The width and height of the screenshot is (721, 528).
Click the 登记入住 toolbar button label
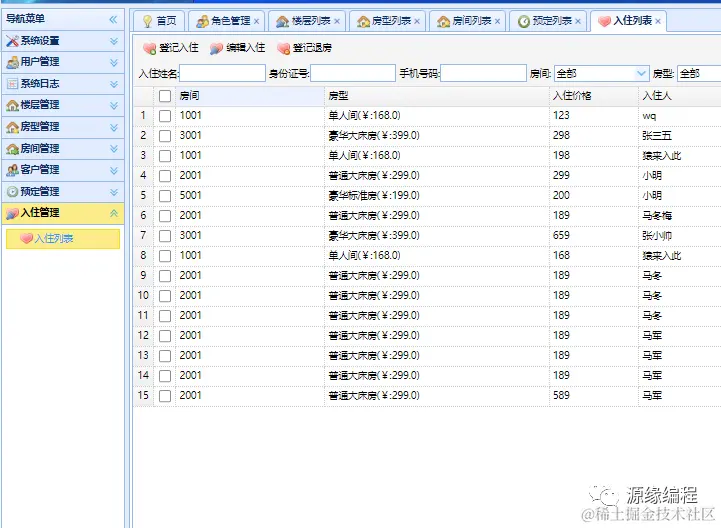tap(179, 48)
